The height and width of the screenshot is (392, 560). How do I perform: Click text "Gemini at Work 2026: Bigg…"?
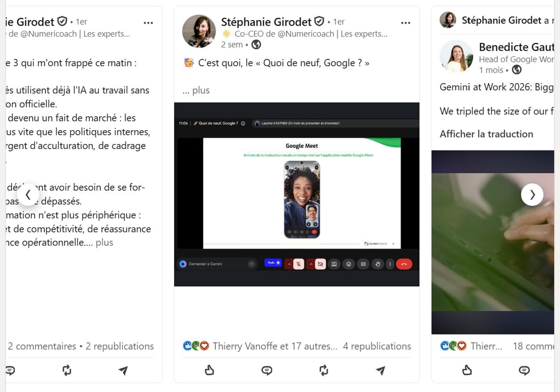tap(497, 87)
